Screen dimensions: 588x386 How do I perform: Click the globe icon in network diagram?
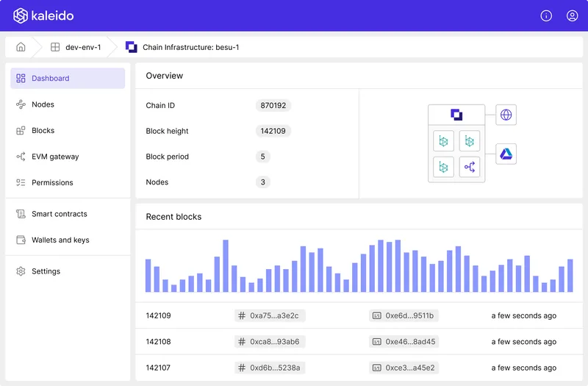click(506, 115)
